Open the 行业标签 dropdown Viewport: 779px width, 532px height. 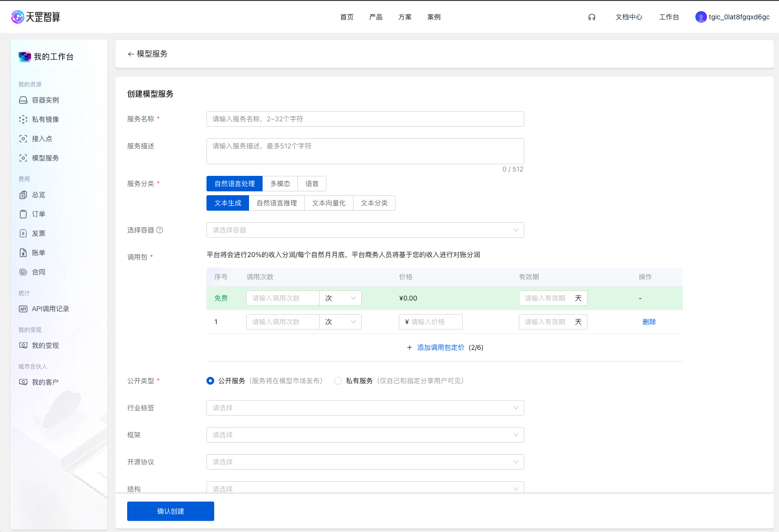tap(365, 408)
